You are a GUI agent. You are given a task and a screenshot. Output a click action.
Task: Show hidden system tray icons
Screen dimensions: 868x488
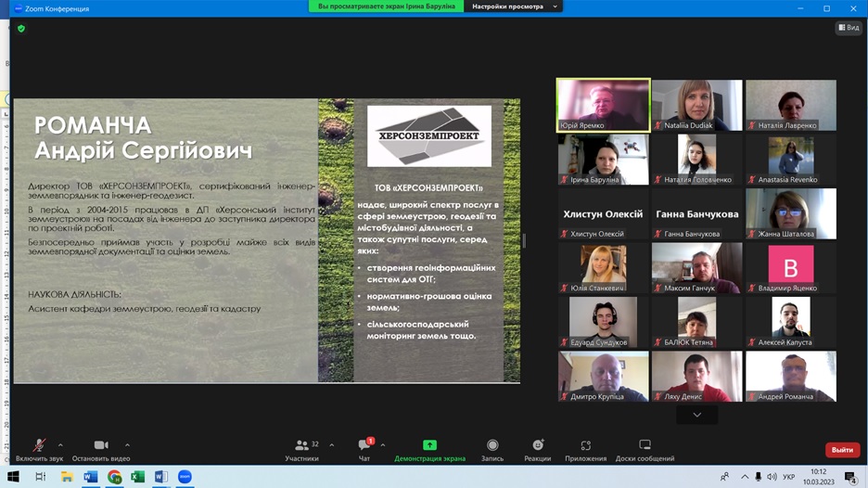745,477
